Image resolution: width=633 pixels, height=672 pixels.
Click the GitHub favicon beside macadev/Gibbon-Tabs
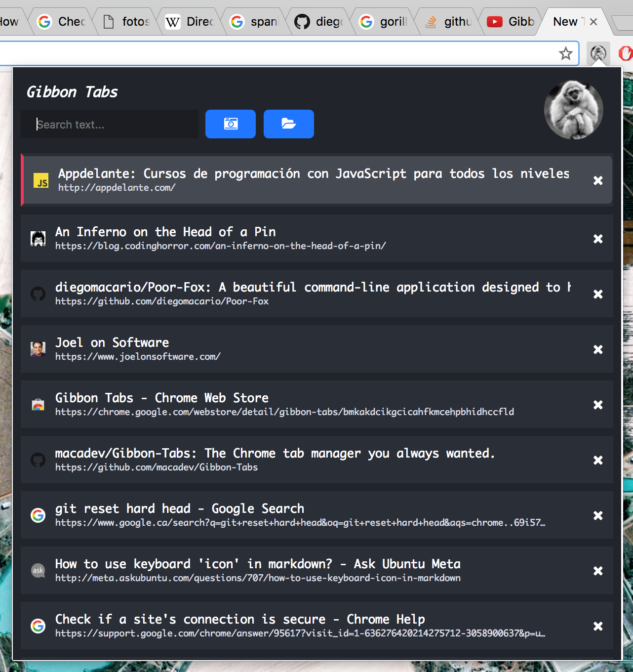tap(38, 460)
